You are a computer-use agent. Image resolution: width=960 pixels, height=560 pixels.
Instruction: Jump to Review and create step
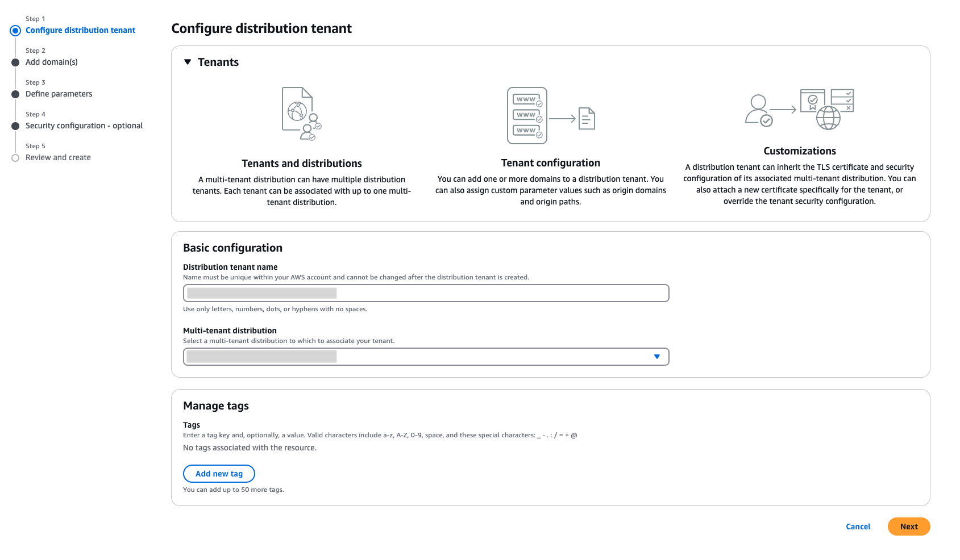click(58, 157)
